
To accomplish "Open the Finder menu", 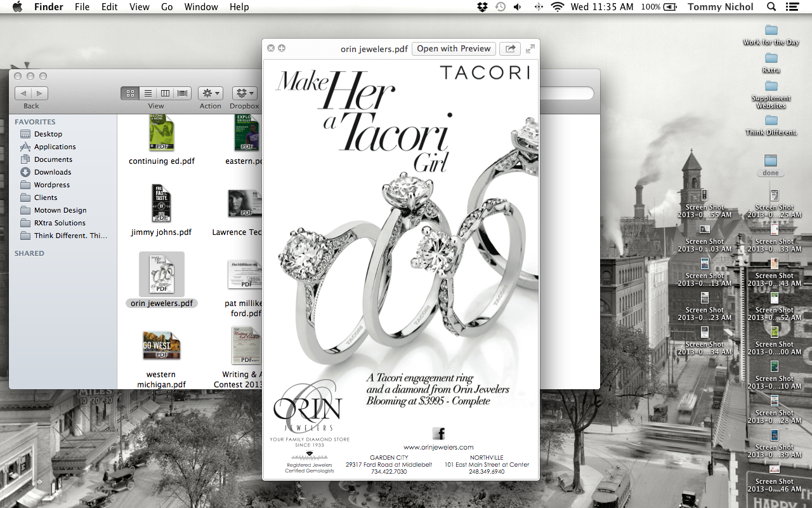I will click(48, 7).
